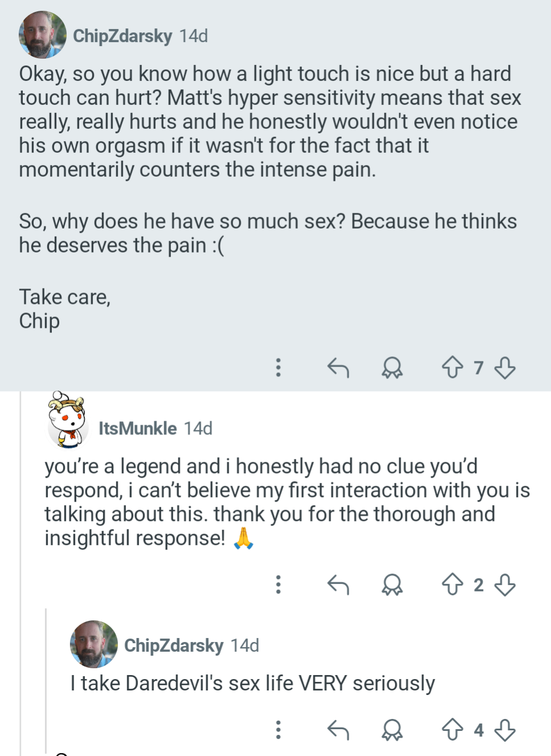Open three-dot menu on "VERY seriously" reply
This screenshot has height=756, width=551.
tap(278, 730)
